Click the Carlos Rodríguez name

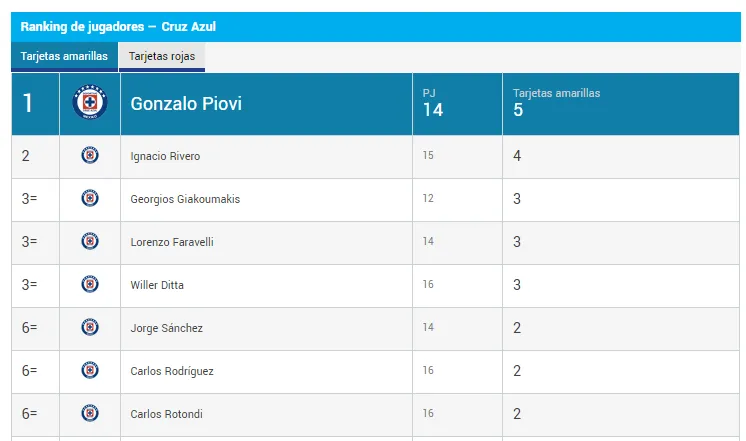(x=172, y=371)
